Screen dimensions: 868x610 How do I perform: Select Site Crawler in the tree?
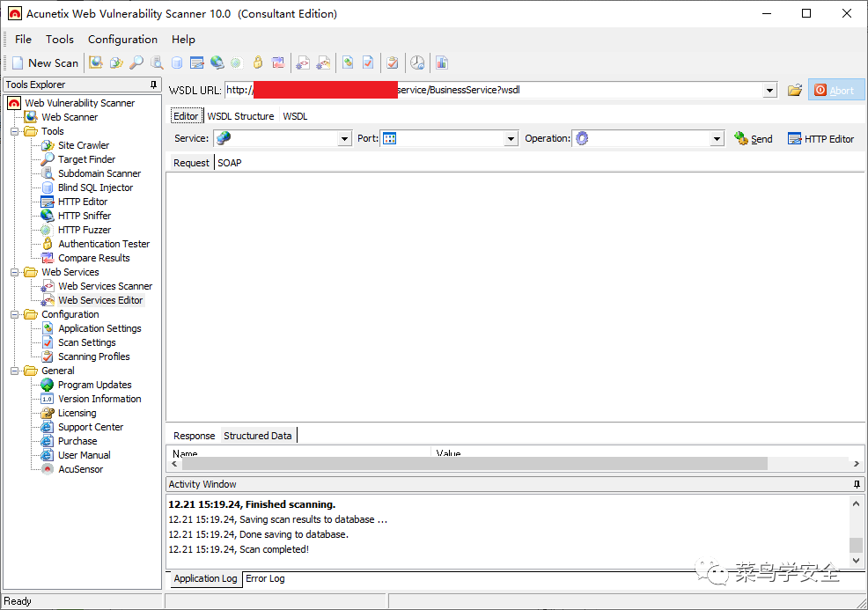(x=84, y=145)
